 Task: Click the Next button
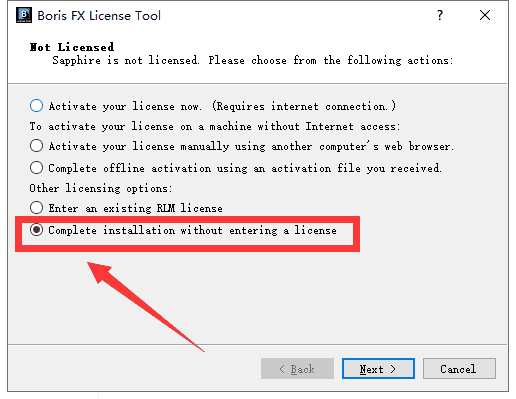click(x=378, y=369)
